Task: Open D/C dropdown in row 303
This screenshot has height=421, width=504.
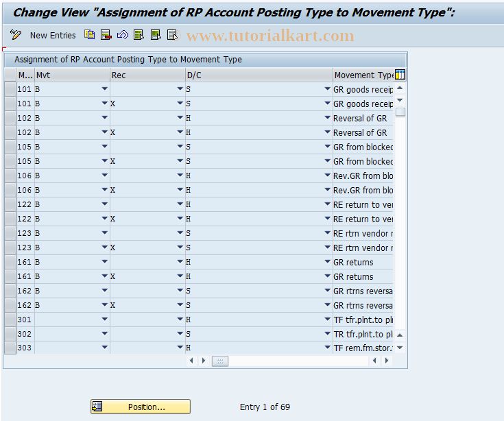Action: pos(327,347)
